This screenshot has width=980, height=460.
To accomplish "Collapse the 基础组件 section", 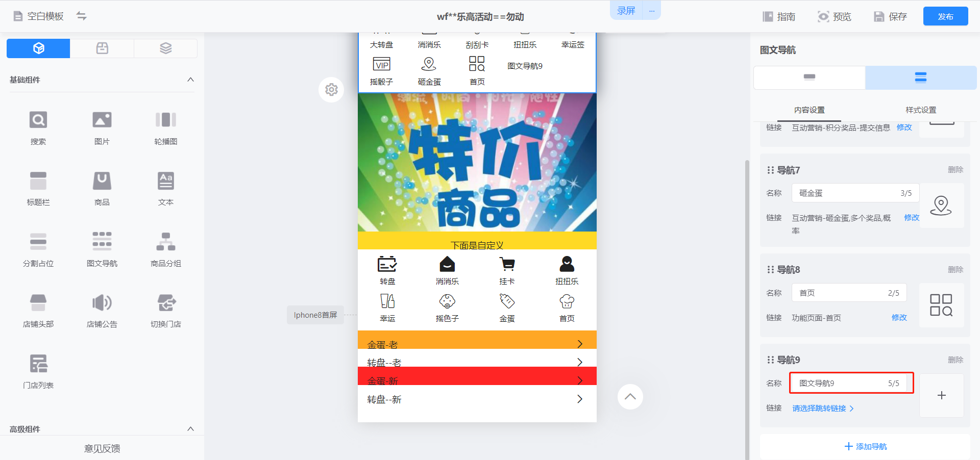I will 190,80.
